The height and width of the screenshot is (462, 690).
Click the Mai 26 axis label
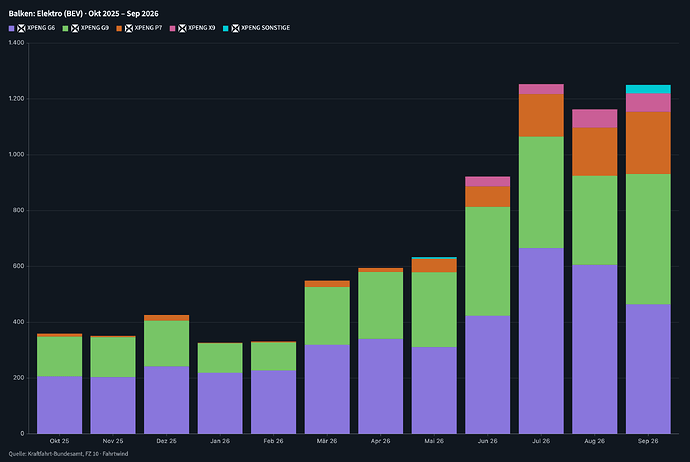coord(434,441)
